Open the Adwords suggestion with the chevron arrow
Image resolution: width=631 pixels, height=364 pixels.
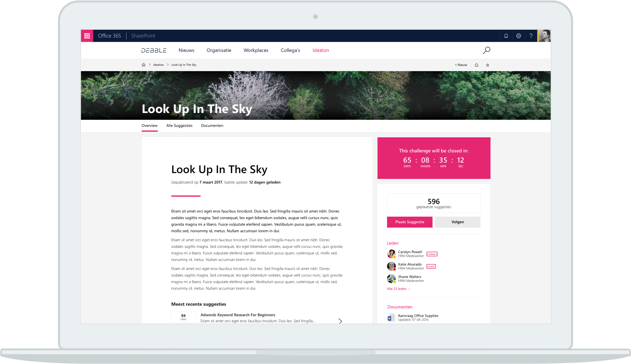coord(340,321)
